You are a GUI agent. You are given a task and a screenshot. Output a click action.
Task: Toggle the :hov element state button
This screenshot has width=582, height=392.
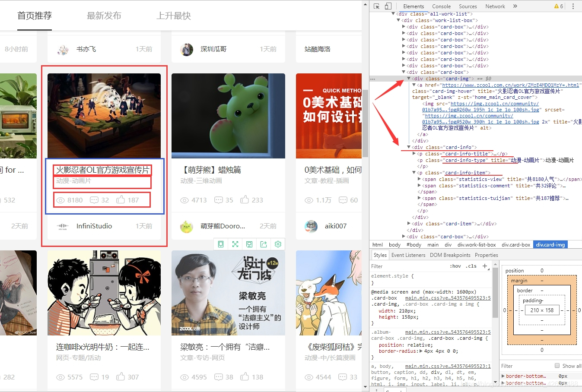coord(455,266)
